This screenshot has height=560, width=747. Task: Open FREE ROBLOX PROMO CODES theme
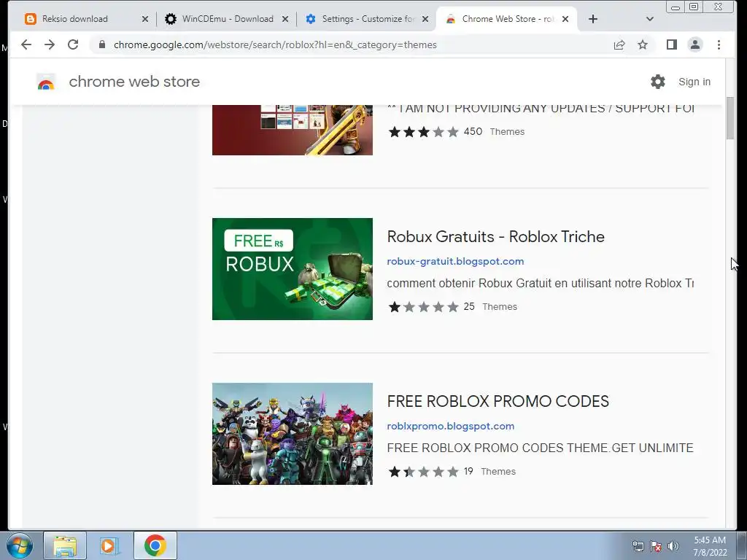click(498, 402)
